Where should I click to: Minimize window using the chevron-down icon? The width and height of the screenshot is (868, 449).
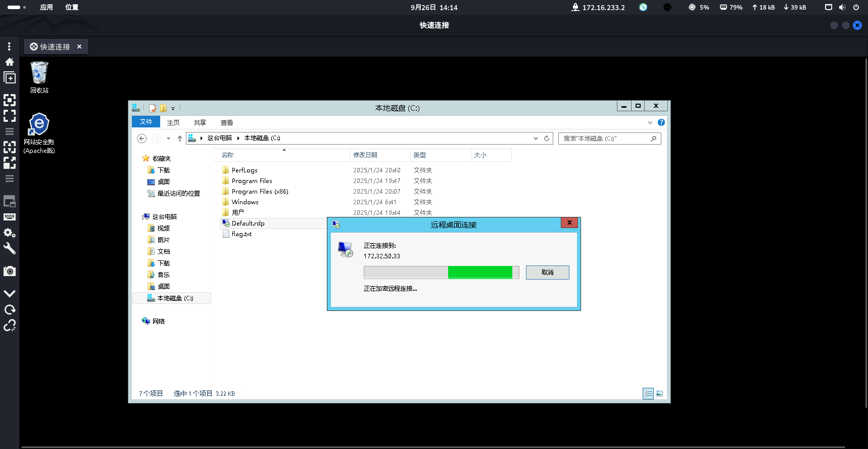(x=10, y=293)
